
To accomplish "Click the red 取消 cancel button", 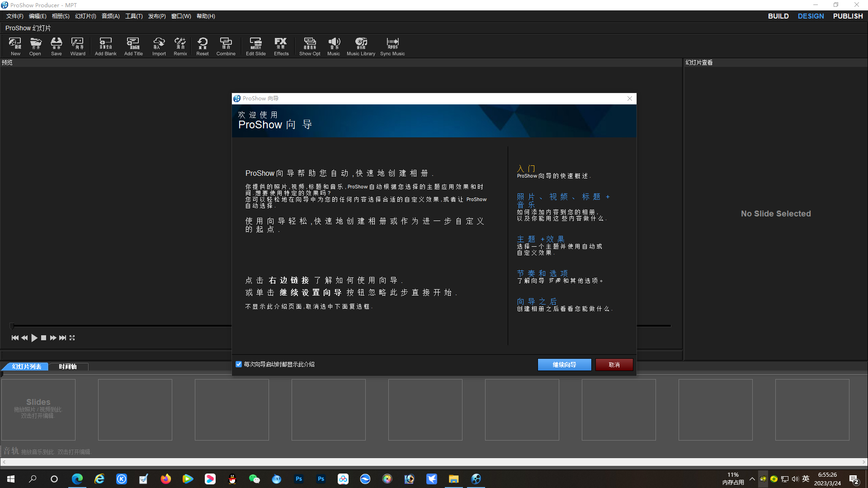I will [614, 365].
